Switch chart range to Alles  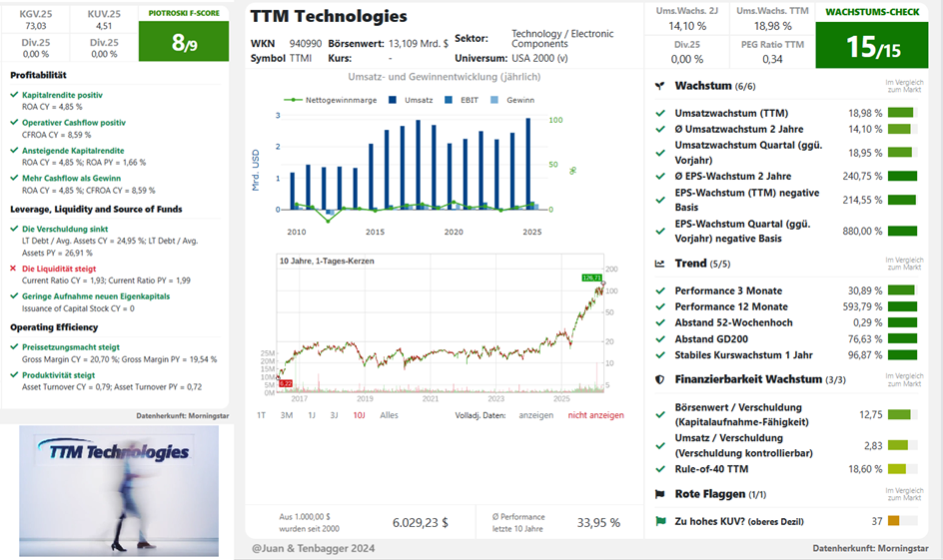[390, 415]
